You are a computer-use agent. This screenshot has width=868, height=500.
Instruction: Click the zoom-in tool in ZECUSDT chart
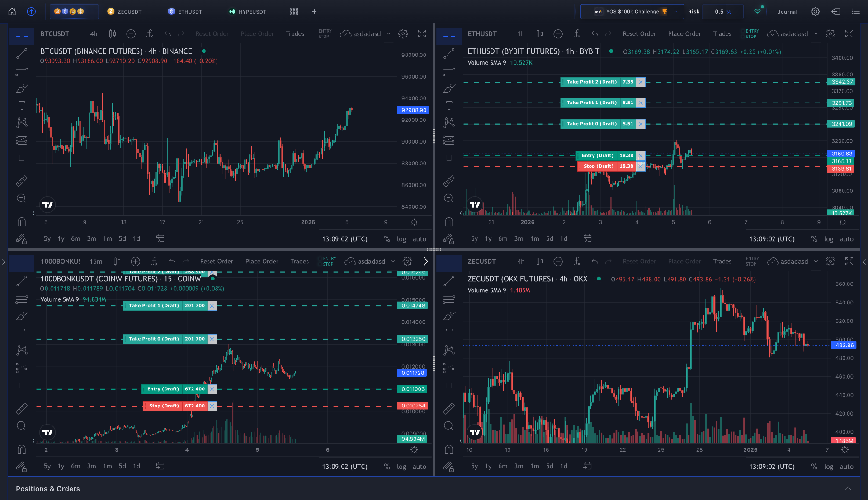click(449, 425)
